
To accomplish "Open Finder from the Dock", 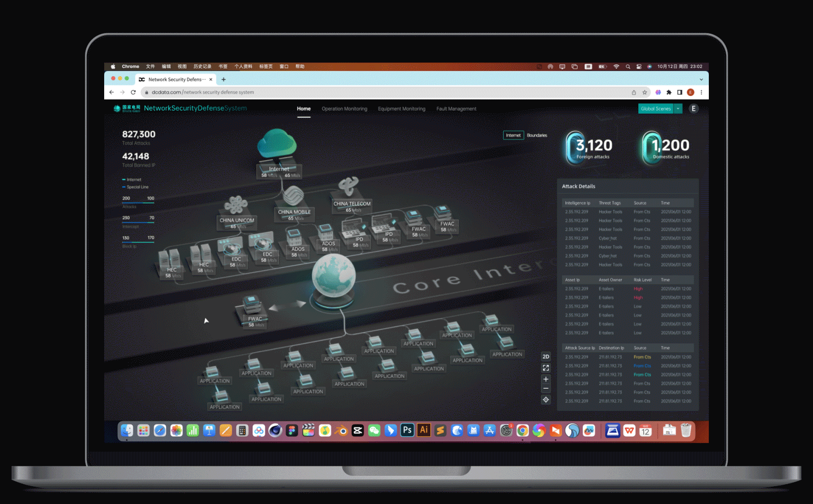I will (127, 431).
